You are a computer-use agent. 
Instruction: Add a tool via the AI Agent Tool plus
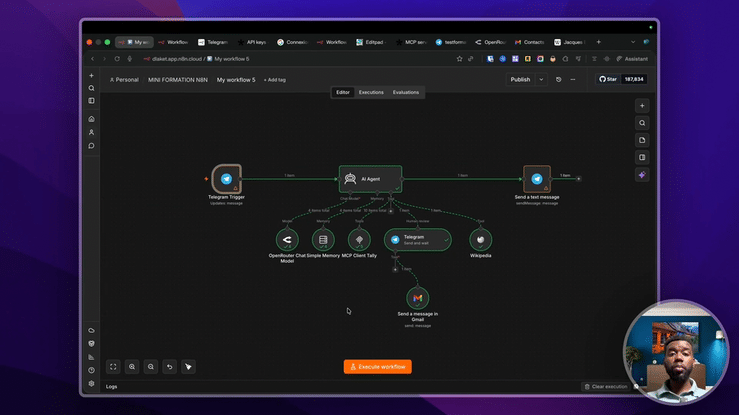point(391,211)
